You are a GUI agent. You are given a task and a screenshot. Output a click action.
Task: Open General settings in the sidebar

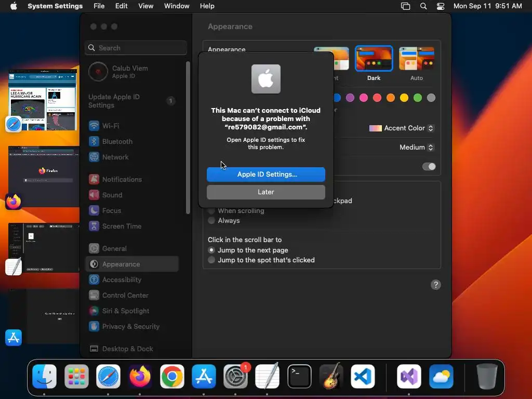pyautogui.click(x=132, y=249)
